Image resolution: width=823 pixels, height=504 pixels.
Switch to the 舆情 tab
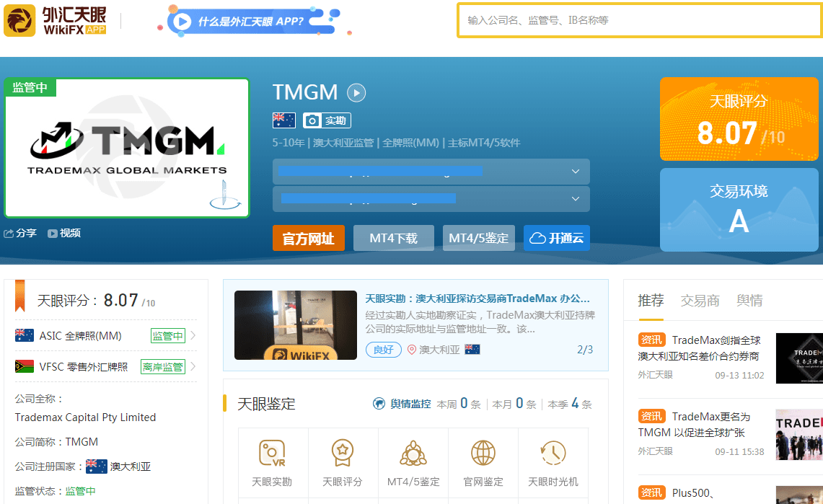pos(749,301)
